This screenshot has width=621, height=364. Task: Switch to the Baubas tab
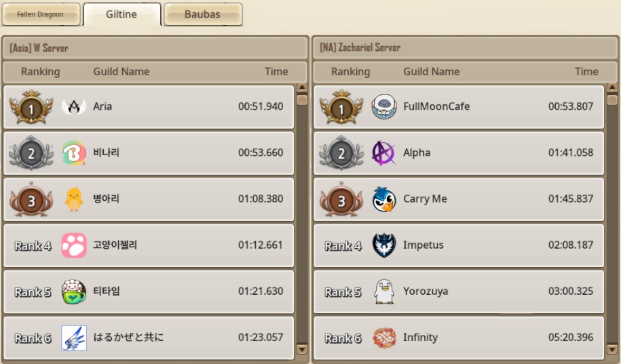click(x=203, y=14)
